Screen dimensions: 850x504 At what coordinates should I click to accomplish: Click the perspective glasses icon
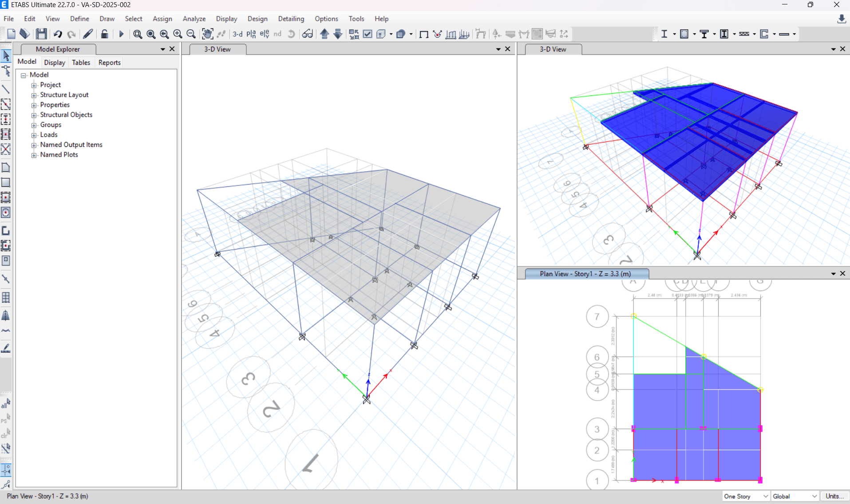307,34
